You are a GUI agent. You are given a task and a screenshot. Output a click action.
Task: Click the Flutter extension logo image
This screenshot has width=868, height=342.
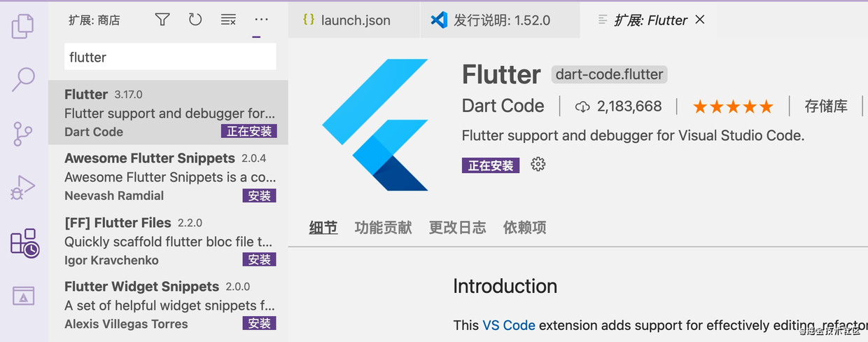click(375, 125)
